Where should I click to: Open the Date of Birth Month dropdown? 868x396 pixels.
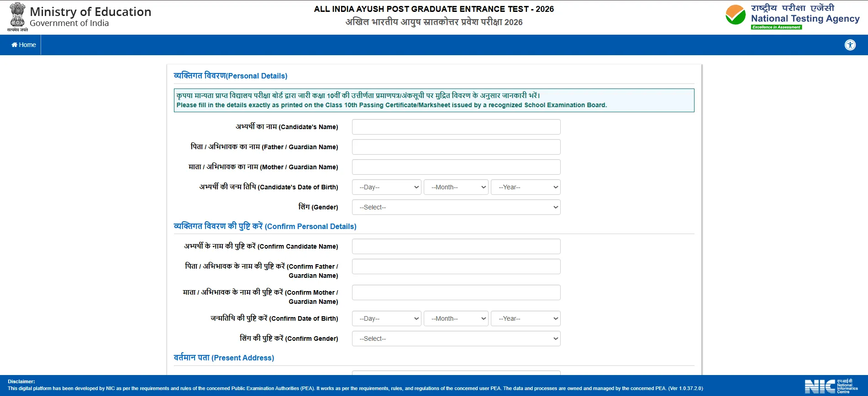point(456,187)
